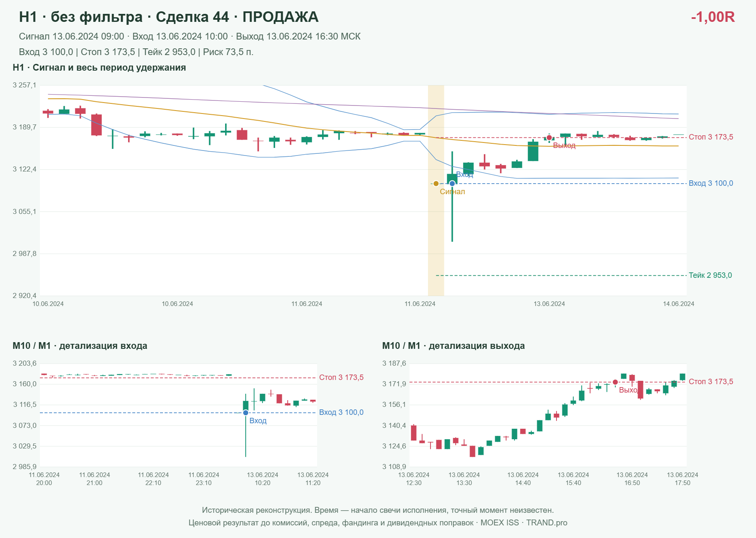Click the 3 187,6 axis value on the exit chart
Screen dimensions: 756x538
point(394,364)
